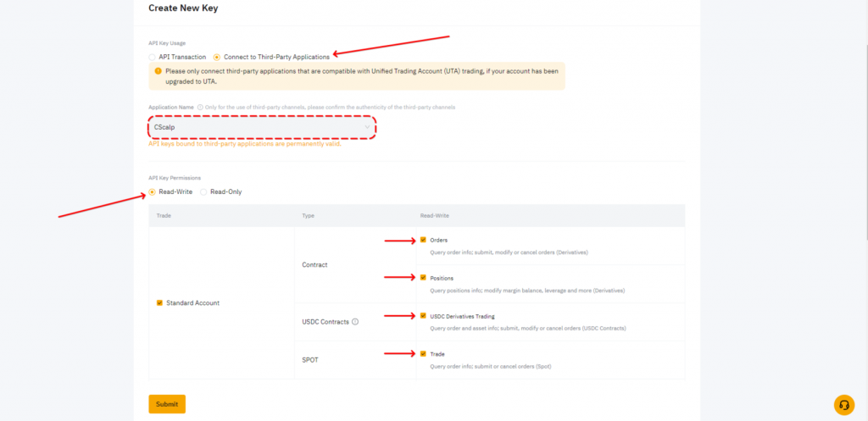Click the Contract type cell
868x421 pixels.
coord(315,264)
